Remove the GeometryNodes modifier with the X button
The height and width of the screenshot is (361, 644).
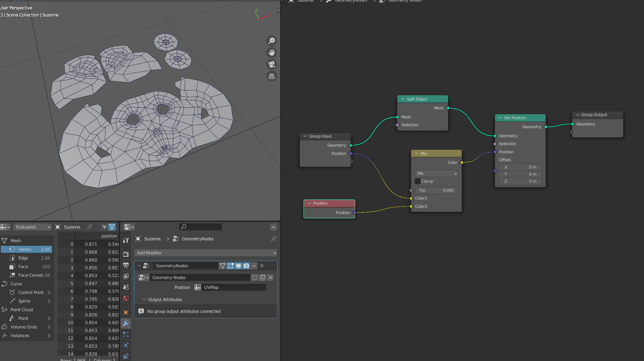coord(262,266)
